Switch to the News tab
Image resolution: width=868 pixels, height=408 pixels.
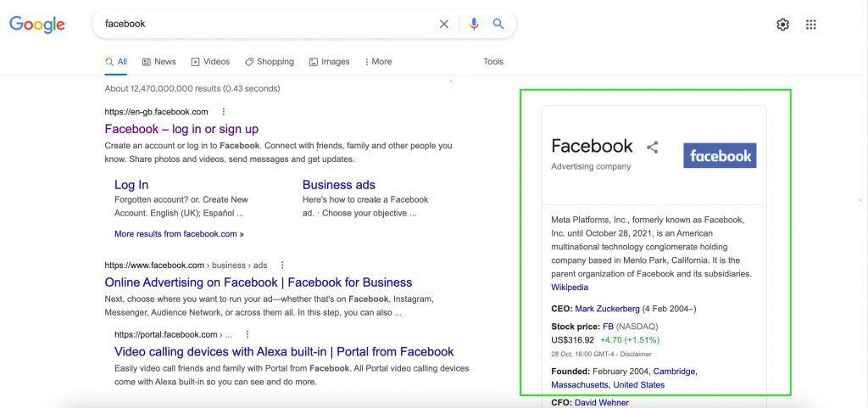click(x=159, y=62)
